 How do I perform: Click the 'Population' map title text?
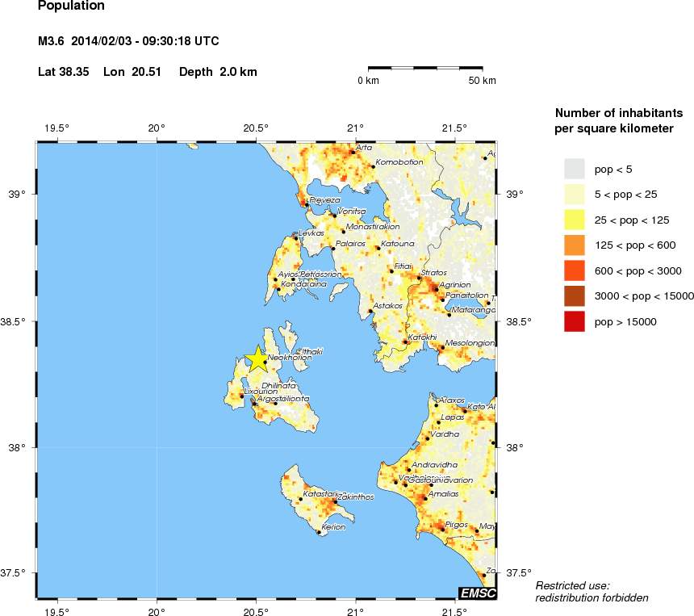click(x=71, y=7)
